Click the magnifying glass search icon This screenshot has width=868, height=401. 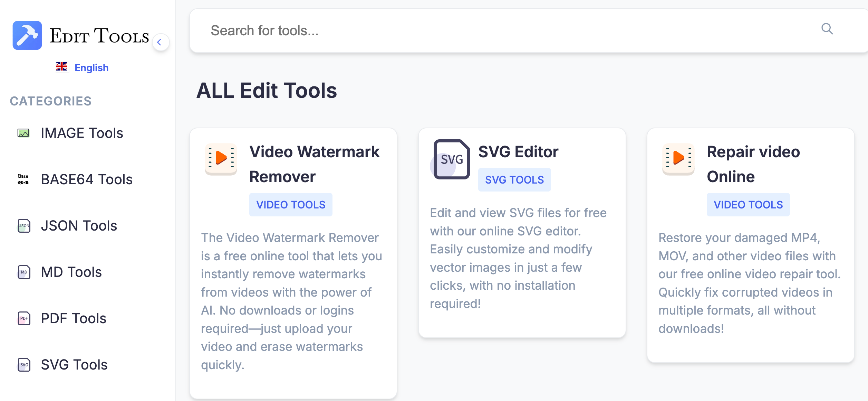pos(827,29)
